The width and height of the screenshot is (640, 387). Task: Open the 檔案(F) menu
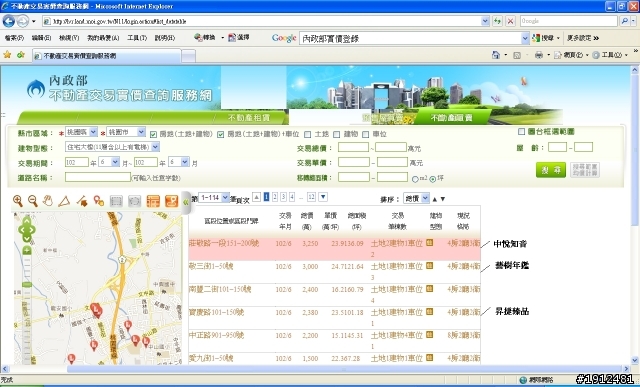point(14,38)
